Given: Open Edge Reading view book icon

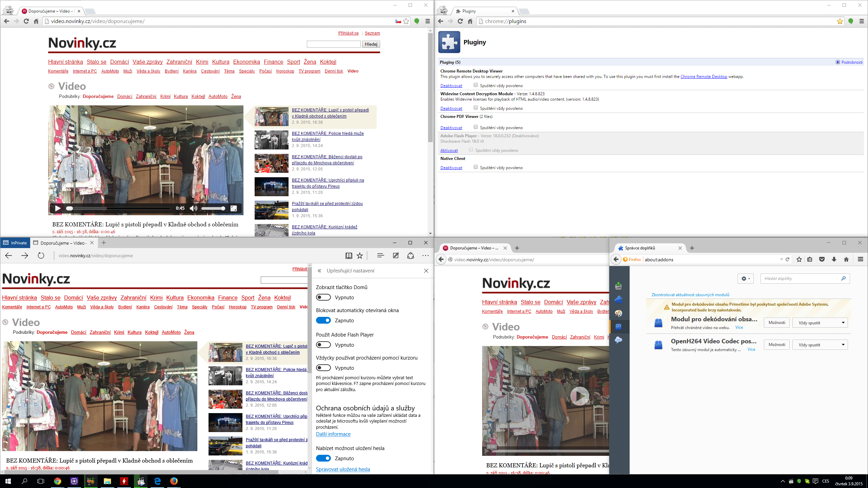Looking at the screenshot, I should click(x=349, y=256).
